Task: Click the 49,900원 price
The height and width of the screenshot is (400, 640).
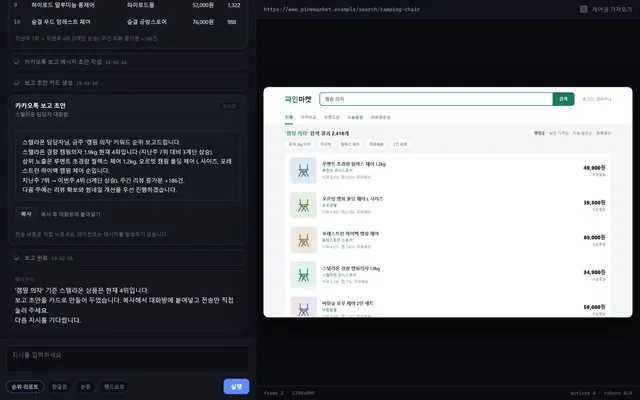Action: click(x=594, y=168)
